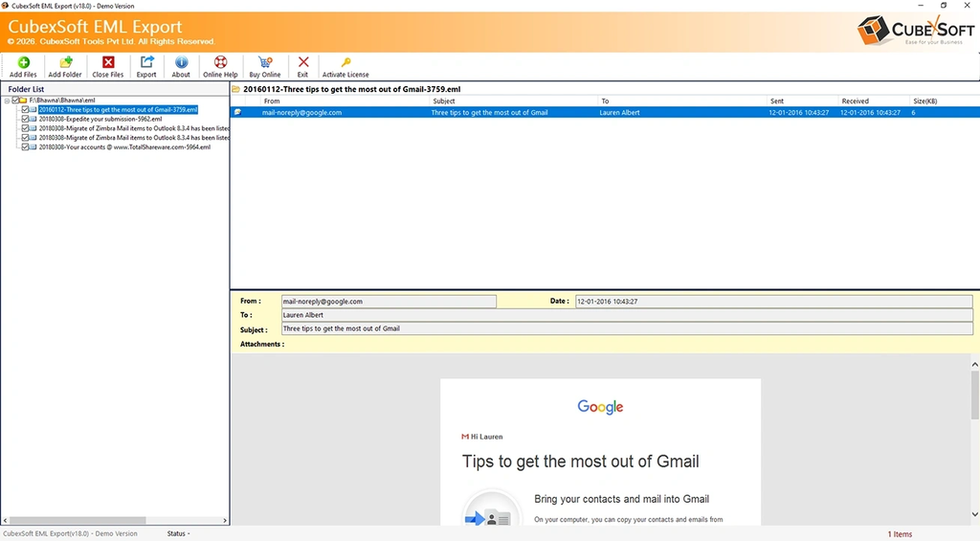Click inside the To field showing Lauren Albert

point(627,315)
